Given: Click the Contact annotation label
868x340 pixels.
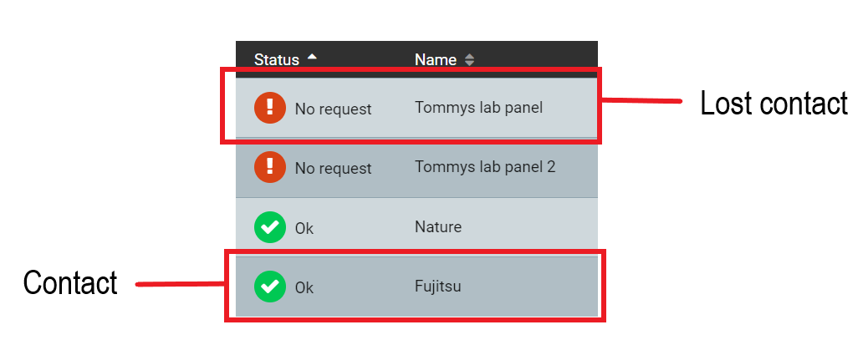Looking at the screenshot, I should point(70,282).
